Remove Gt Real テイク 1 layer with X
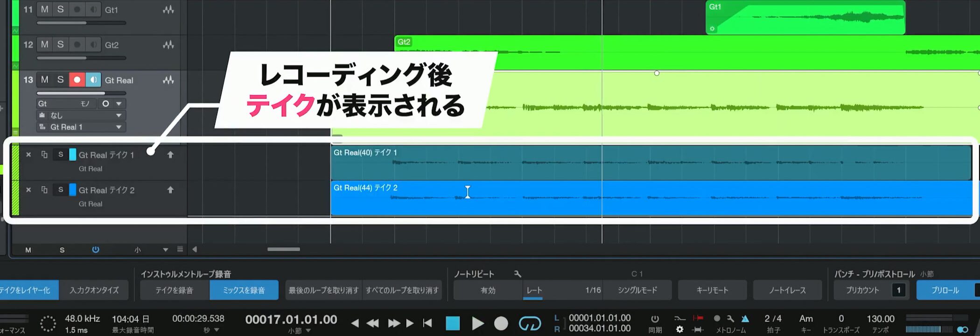 click(28, 155)
